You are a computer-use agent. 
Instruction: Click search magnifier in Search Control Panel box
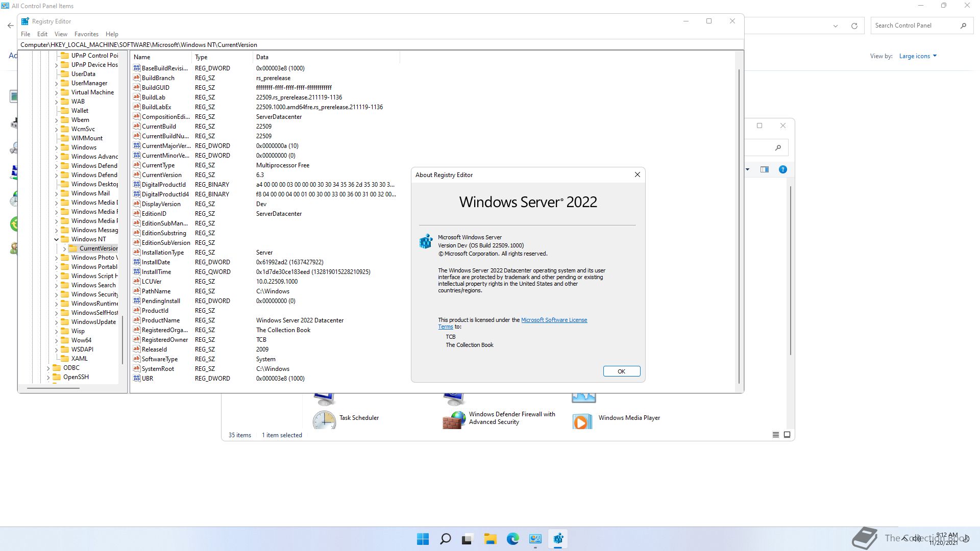tap(963, 26)
